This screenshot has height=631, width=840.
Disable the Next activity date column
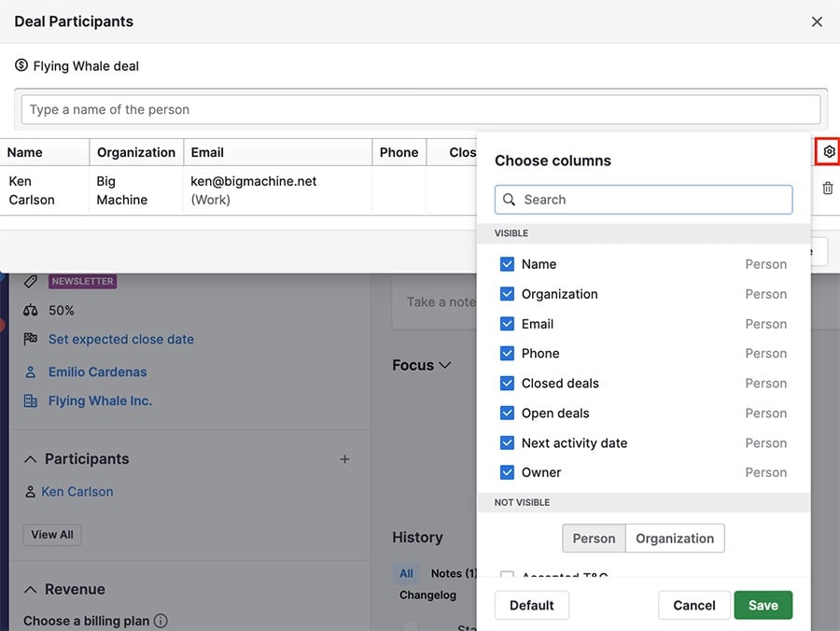507,443
